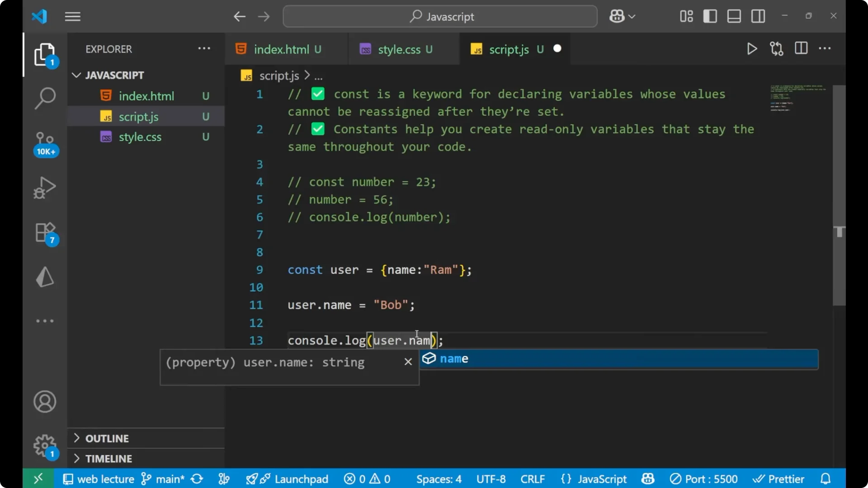The width and height of the screenshot is (868, 488).
Task: Toggle the secondary side bar
Action: coord(758,16)
